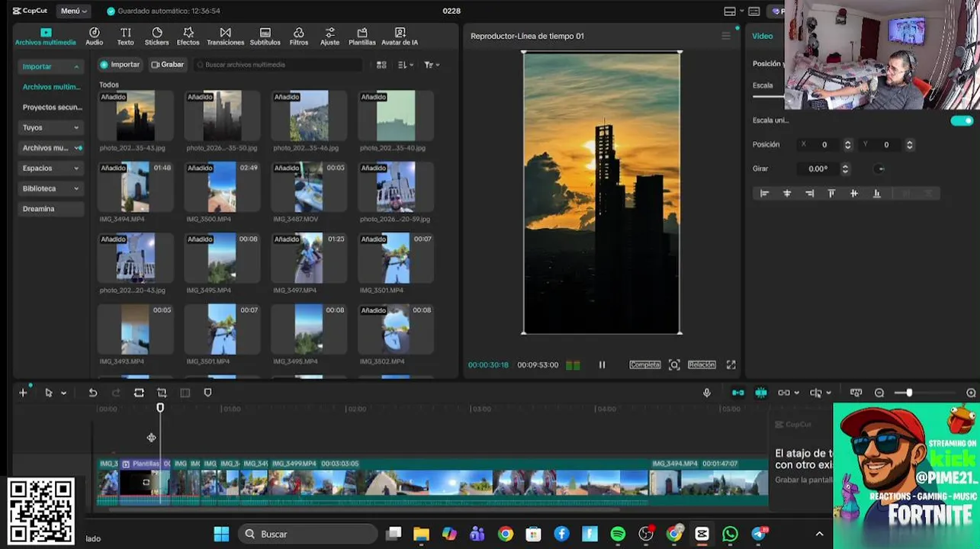Adjust the timeline zoom slider
The height and width of the screenshot is (549, 980).
(908, 393)
